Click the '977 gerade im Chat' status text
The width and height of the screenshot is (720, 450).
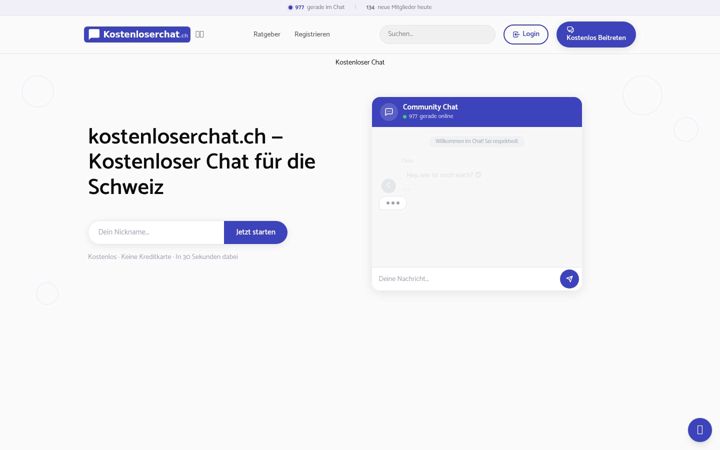coord(316,7)
